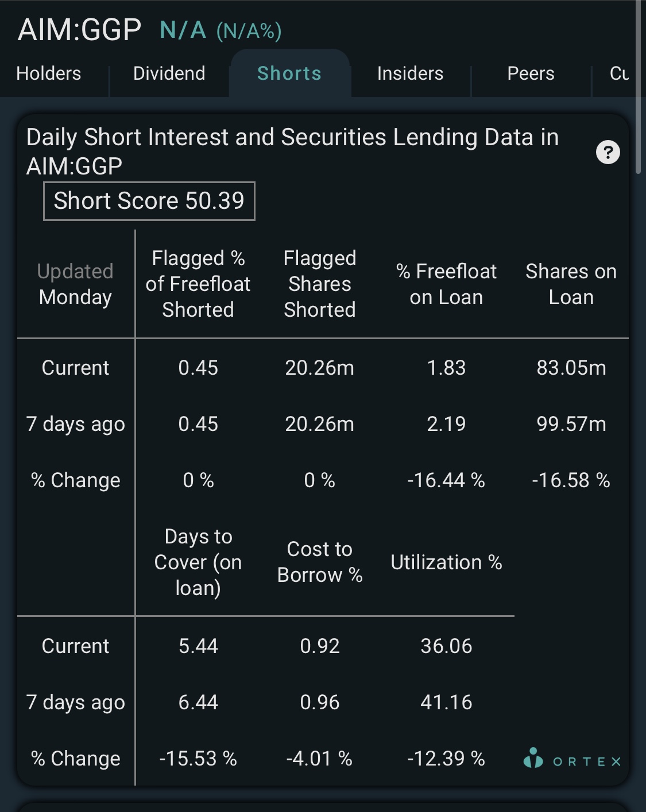The image size is (646, 812).
Task: Click the Updated Monday label
Action: tap(75, 284)
